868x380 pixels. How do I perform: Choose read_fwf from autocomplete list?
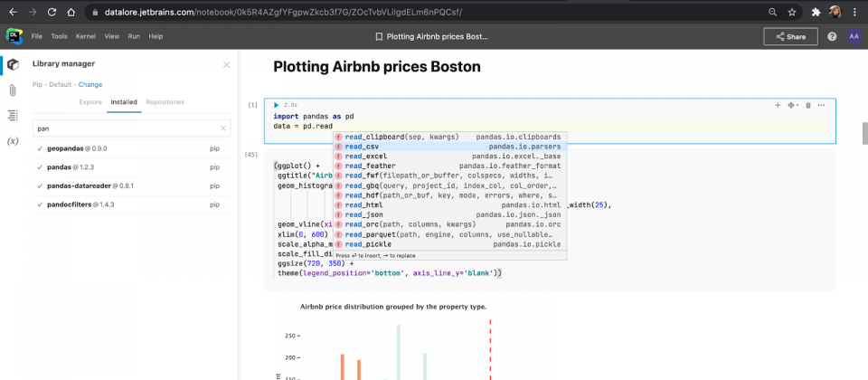pyautogui.click(x=449, y=176)
